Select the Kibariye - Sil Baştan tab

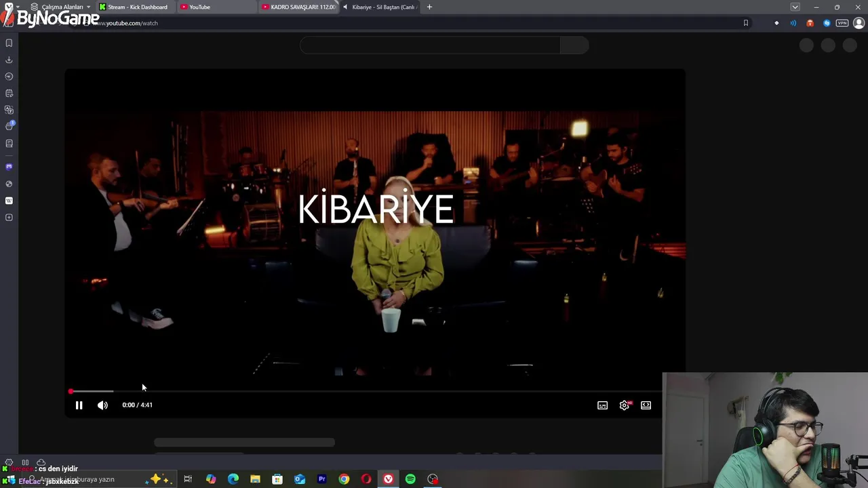[380, 7]
